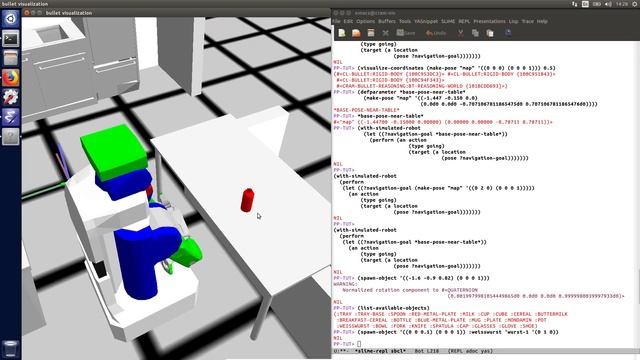Screen dimensions: 640x360
Task: Click the ':TRAY :TRAY-BASE :SPOON' objects list line
Action: (x=451, y=314)
